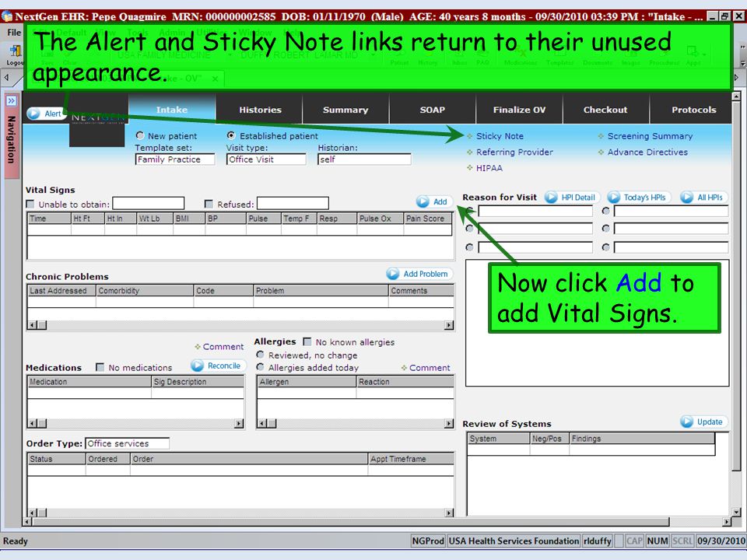The width and height of the screenshot is (747, 560).
Task: Click Add Problem button
Action: [419, 274]
